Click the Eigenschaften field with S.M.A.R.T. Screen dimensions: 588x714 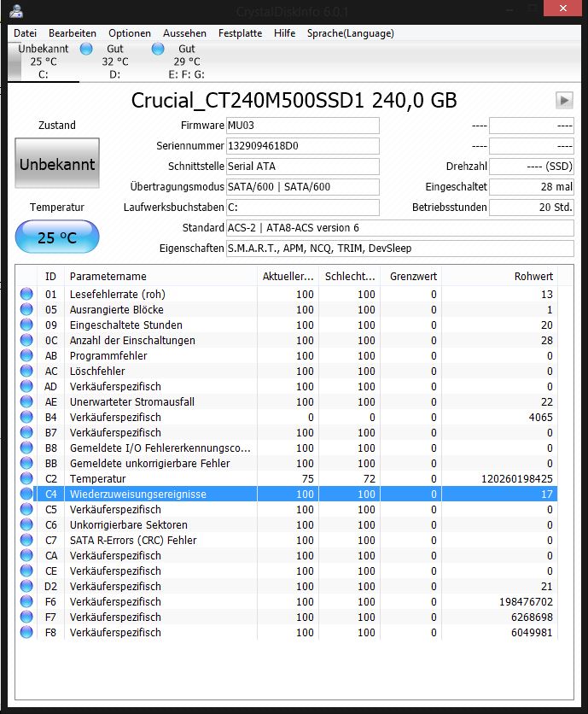tap(400, 249)
